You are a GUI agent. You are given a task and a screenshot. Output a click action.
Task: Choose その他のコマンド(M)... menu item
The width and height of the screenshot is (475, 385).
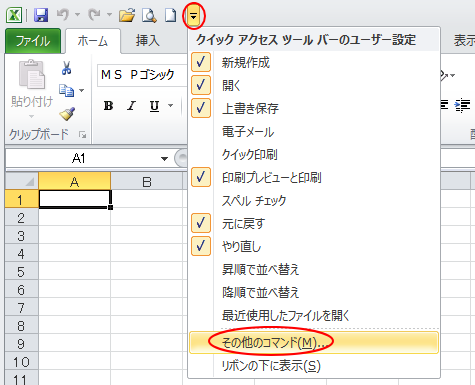click(313, 342)
